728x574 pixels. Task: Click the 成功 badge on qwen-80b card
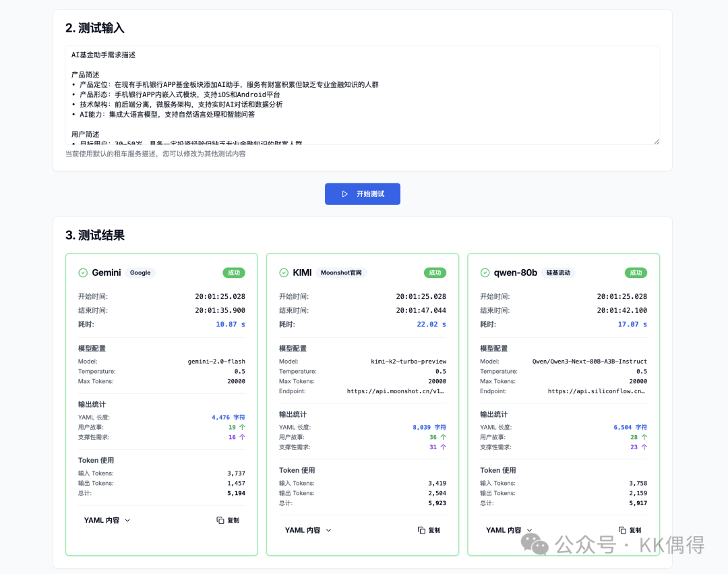pos(636,272)
